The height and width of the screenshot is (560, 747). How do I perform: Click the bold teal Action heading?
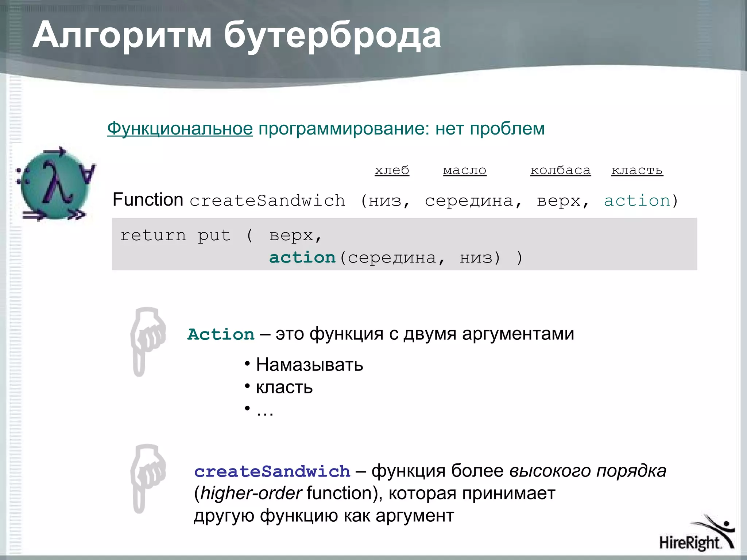tap(221, 334)
